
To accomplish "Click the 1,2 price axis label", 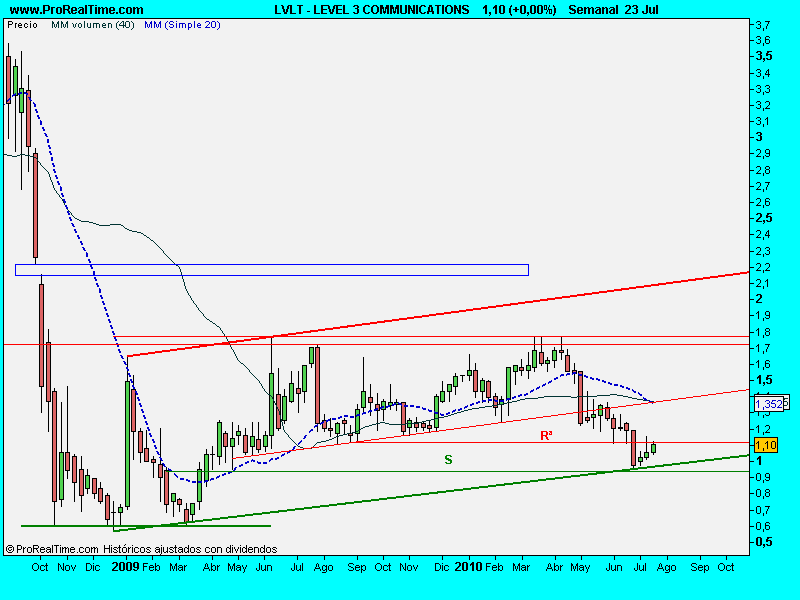I will [763, 429].
